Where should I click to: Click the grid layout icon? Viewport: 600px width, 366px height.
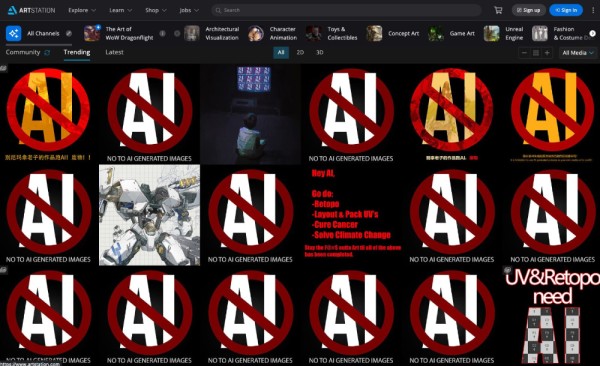click(536, 53)
